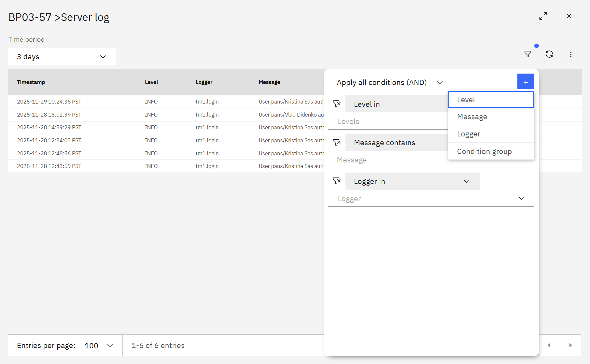Refresh the server log
The height and width of the screenshot is (364, 590).
click(x=549, y=54)
